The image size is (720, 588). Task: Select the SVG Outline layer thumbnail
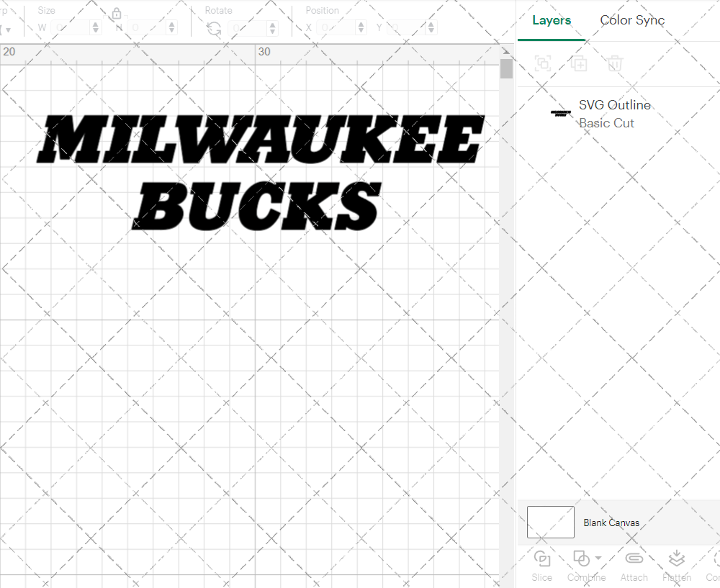click(x=560, y=113)
